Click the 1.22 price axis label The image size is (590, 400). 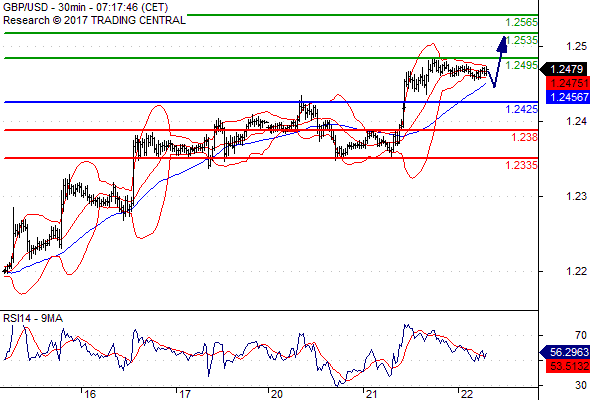[x=576, y=271]
